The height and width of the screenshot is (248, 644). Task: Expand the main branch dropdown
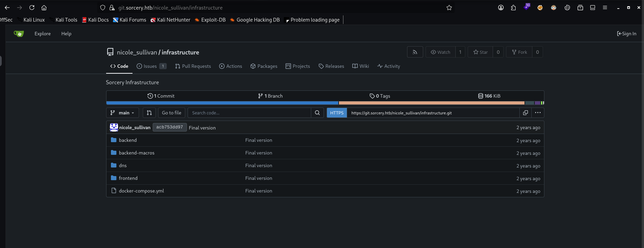point(123,113)
